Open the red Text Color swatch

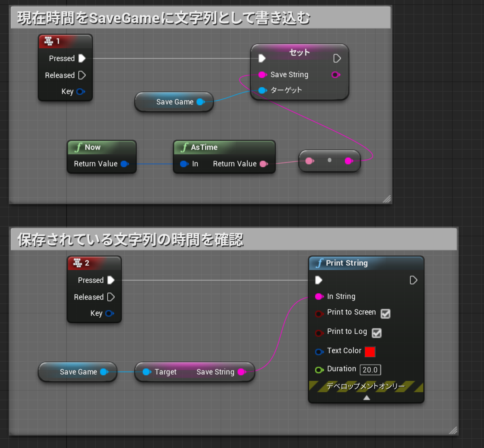point(370,352)
